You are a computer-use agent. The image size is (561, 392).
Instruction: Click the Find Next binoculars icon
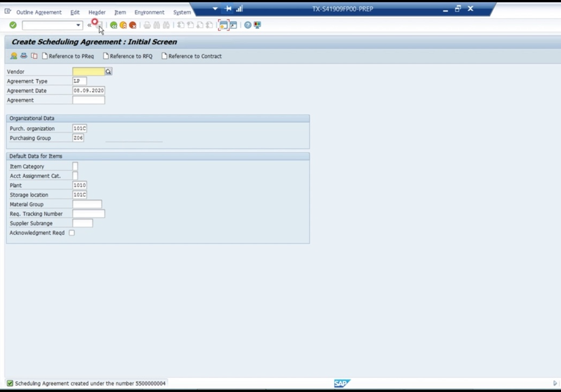point(166,25)
